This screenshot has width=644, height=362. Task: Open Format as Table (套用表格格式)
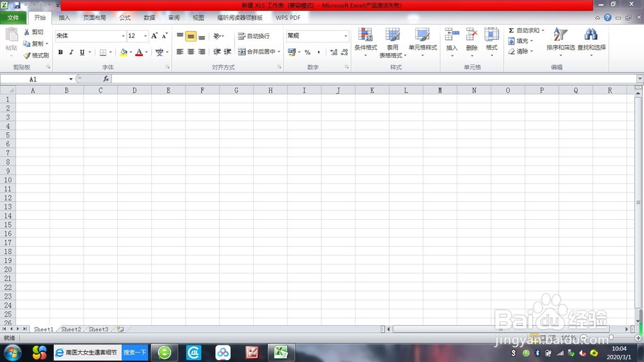(x=392, y=43)
